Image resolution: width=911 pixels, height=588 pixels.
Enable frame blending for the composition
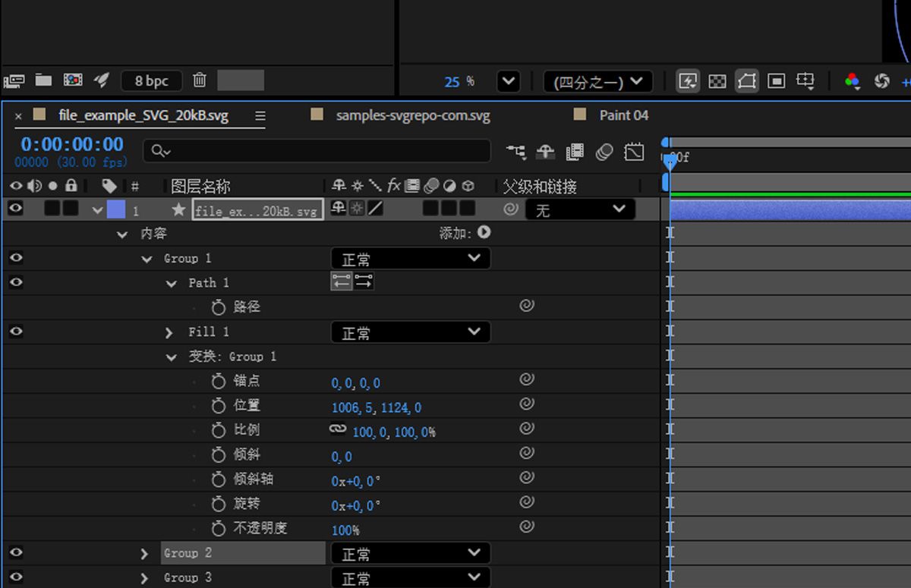pyautogui.click(x=575, y=152)
